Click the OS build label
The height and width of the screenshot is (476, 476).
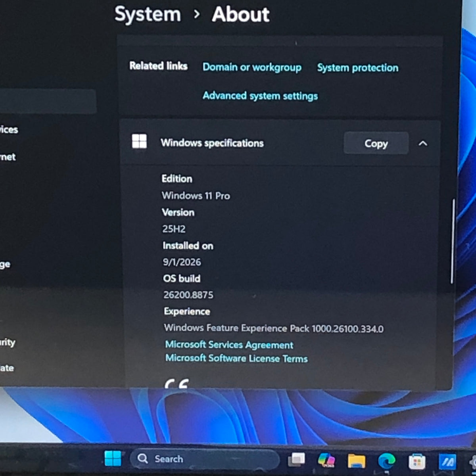click(x=181, y=278)
